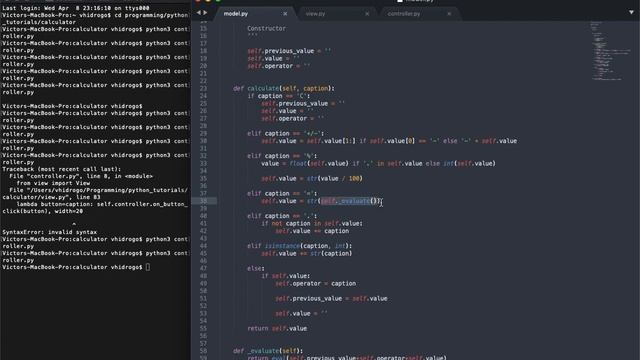Click the elif caption == '.' line
The width and height of the screenshot is (640, 360).
(282, 216)
